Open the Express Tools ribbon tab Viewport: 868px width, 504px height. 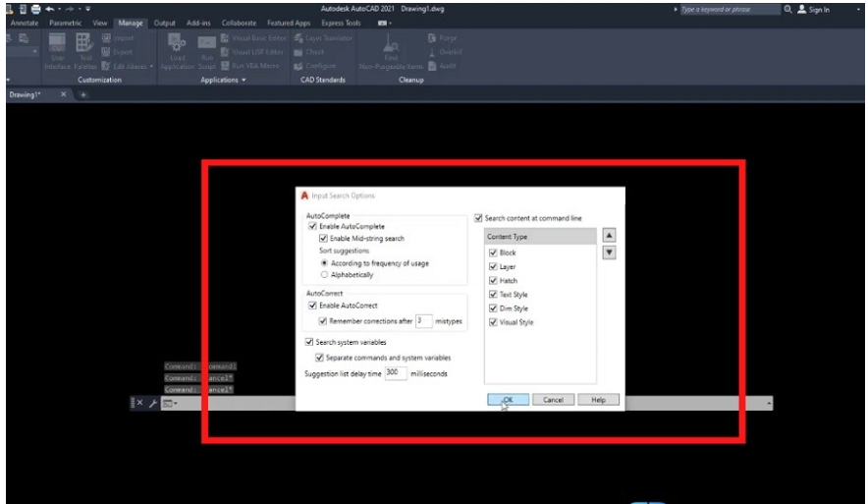point(340,22)
